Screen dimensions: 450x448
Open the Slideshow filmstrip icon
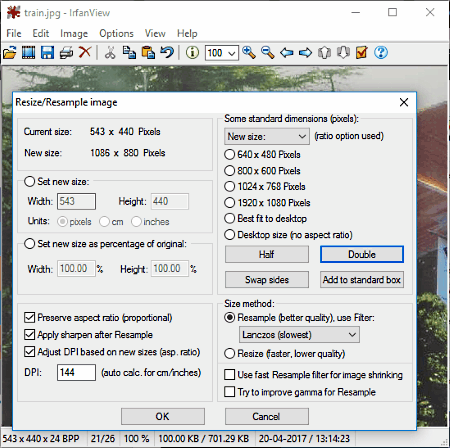click(29, 53)
